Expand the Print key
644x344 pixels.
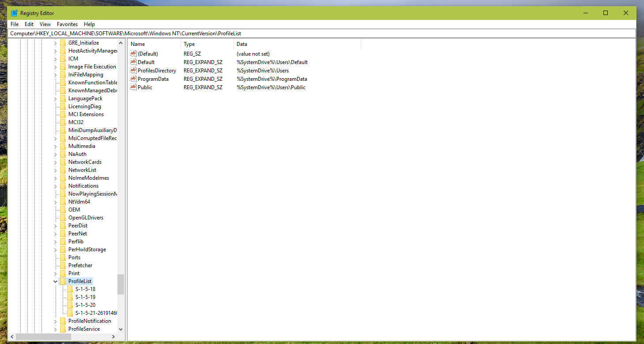tap(56, 273)
